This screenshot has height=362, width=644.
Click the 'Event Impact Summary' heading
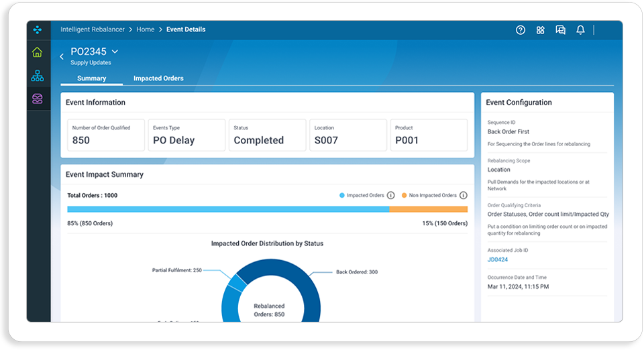tap(105, 174)
